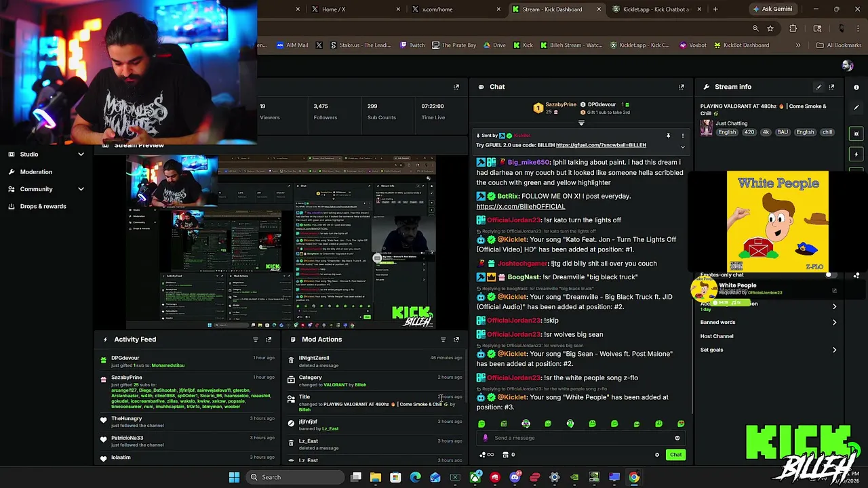This screenshot has height=488, width=868.
Task: Click the Just Chatting category
Action: (x=732, y=123)
